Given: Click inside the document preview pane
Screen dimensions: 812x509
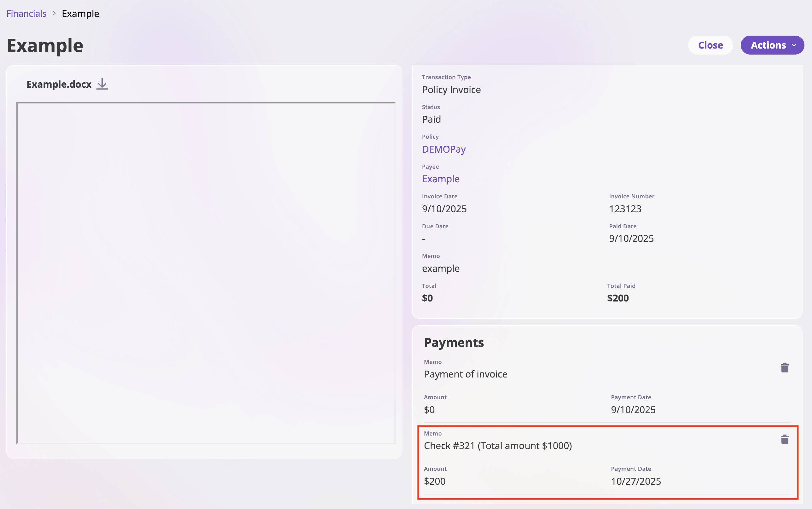Looking at the screenshot, I should click(x=206, y=273).
